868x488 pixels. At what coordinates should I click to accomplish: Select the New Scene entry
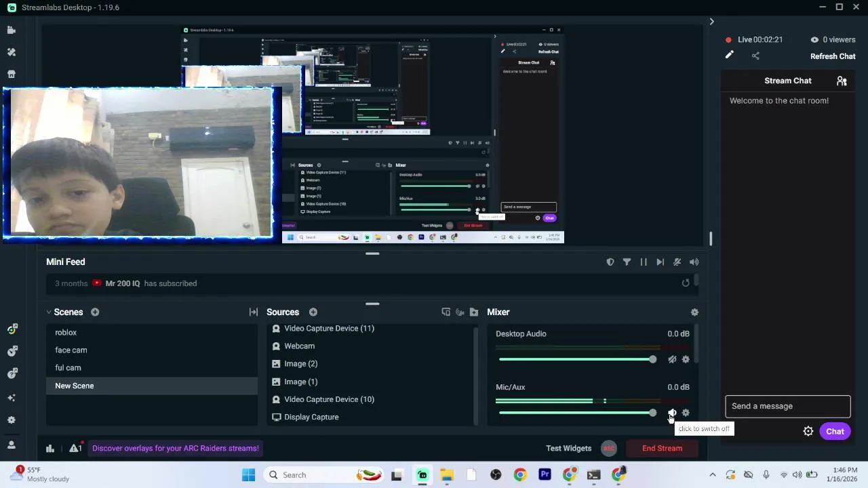(152, 386)
